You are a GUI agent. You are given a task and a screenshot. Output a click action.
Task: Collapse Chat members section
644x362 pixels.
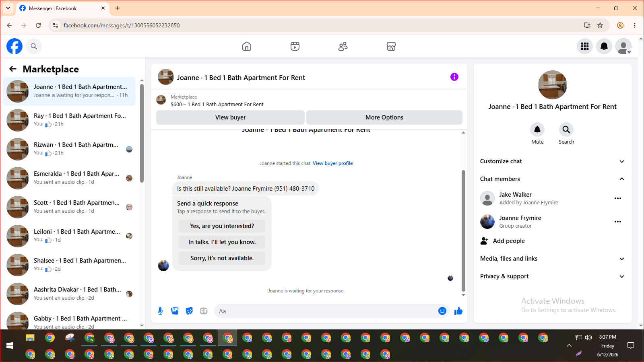[552, 179]
